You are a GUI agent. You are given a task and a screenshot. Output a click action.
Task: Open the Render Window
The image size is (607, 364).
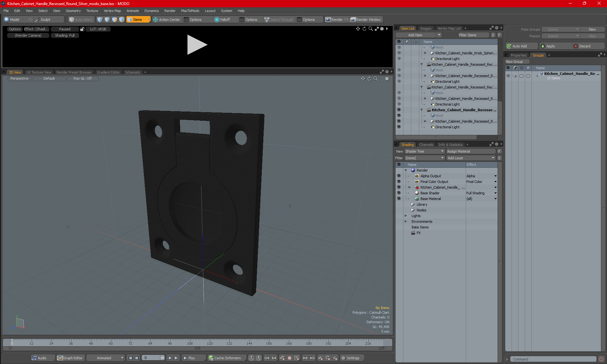point(366,20)
